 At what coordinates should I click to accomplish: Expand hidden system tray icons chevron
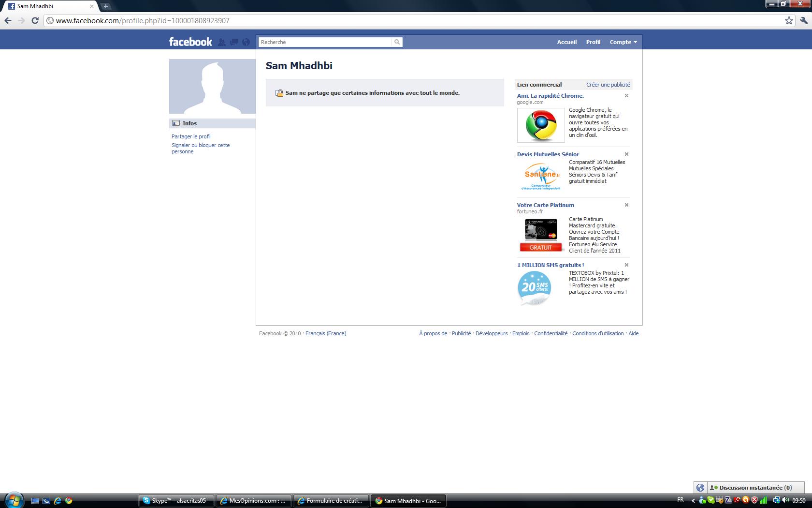693,501
